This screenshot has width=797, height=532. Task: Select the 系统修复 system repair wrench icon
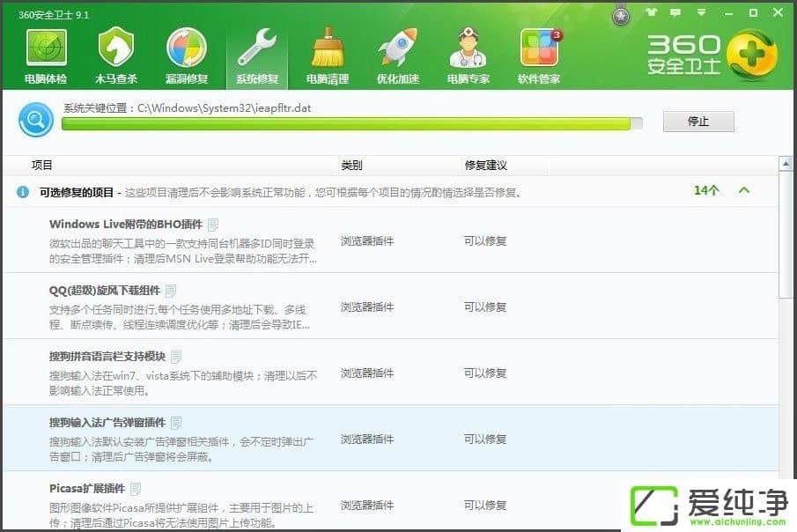pos(256,56)
